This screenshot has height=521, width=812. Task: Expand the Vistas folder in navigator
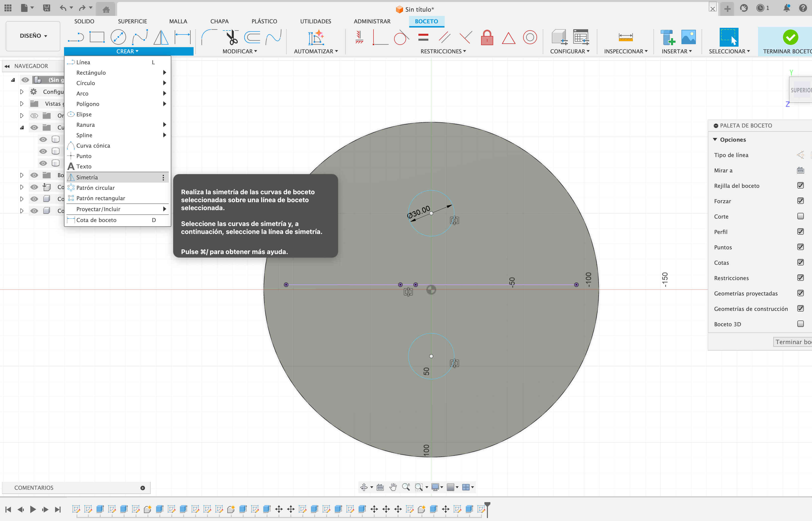[x=22, y=103]
